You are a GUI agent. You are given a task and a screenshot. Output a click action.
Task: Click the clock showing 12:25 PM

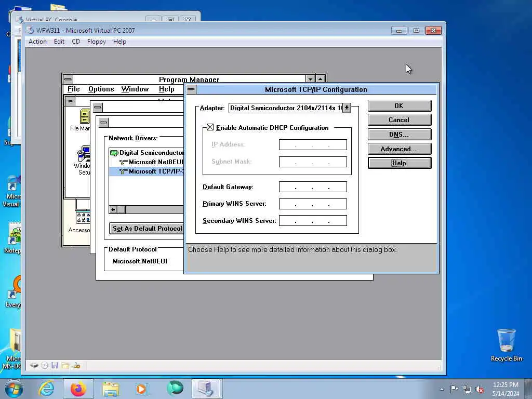tap(506, 385)
